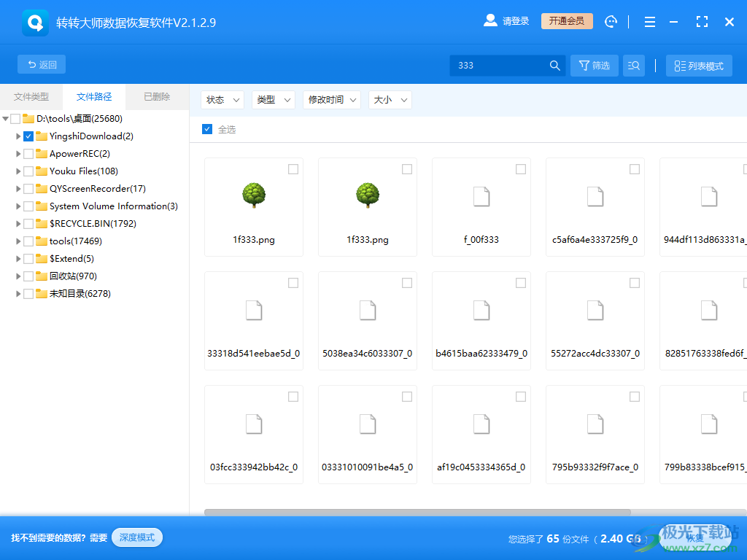Click the Youku Files folder icon
The width and height of the screenshot is (747, 560).
pos(42,171)
